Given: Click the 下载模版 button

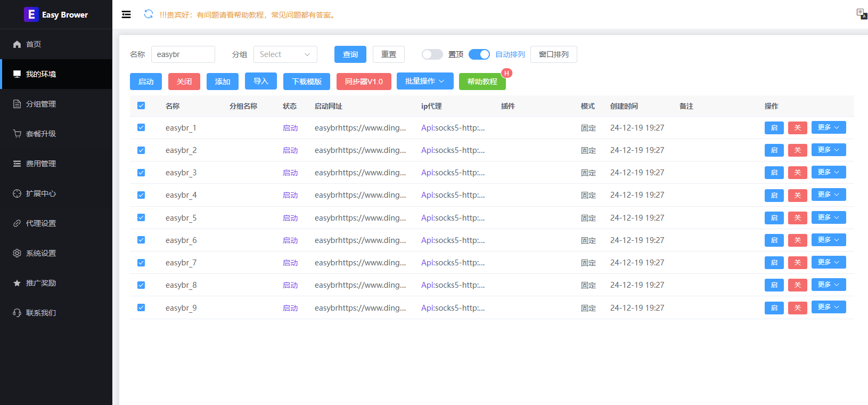Looking at the screenshot, I should [307, 82].
